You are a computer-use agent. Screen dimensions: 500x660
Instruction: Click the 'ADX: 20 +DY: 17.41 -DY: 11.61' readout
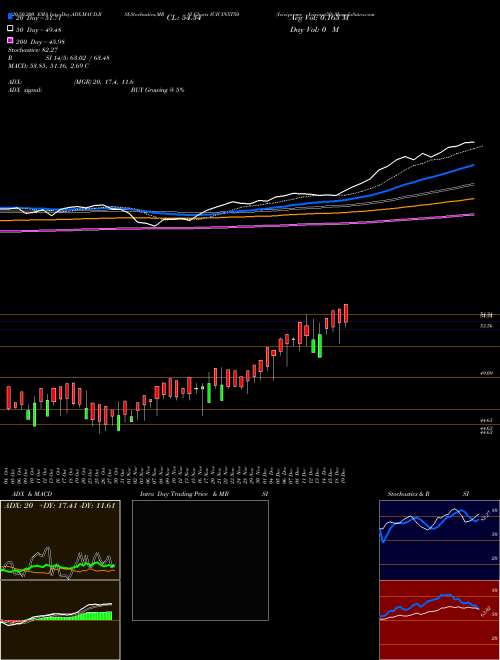point(60,506)
